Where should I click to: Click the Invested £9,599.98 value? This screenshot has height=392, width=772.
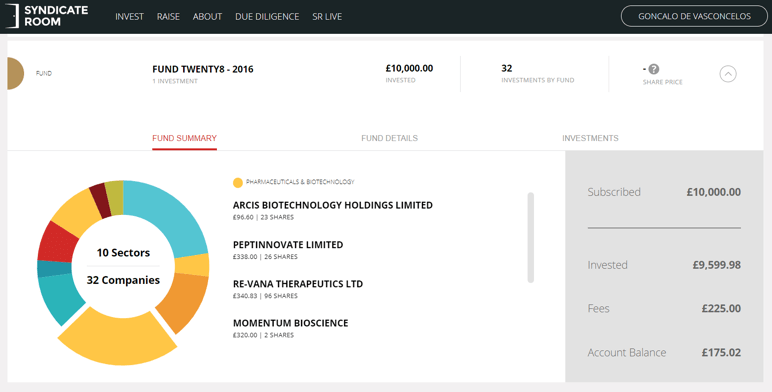click(x=717, y=265)
